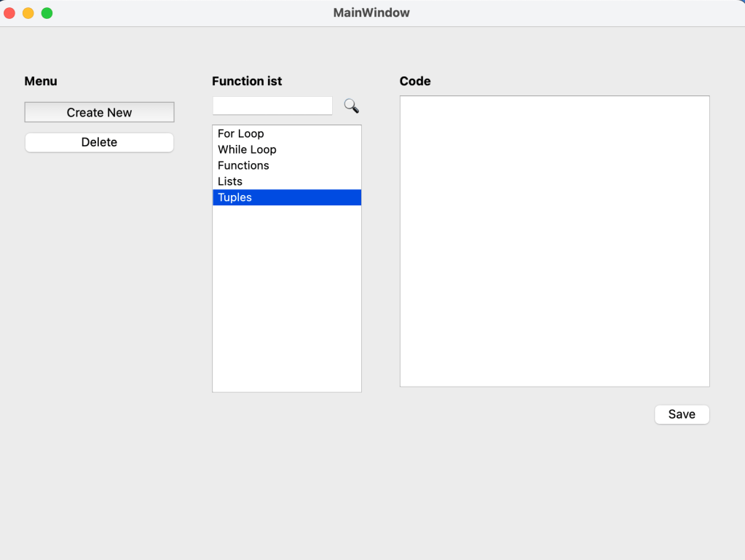Click the magnifying glass search icon
Viewport: 745px width, 560px height.
pos(351,106)
